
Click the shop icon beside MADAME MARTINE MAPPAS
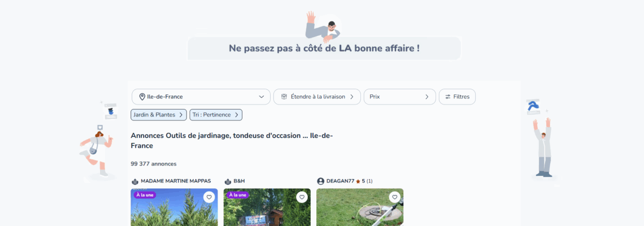point(135,181)
